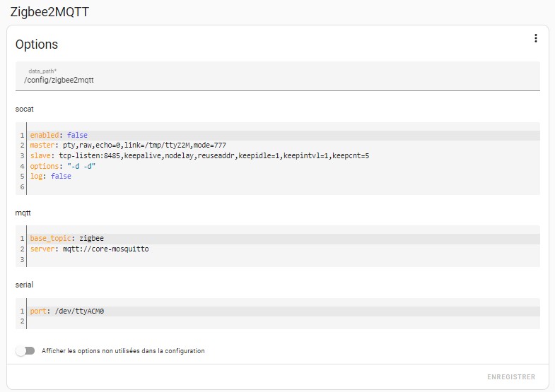
Task: Open the three-dot options menu
Action: [x=535, y=38]
